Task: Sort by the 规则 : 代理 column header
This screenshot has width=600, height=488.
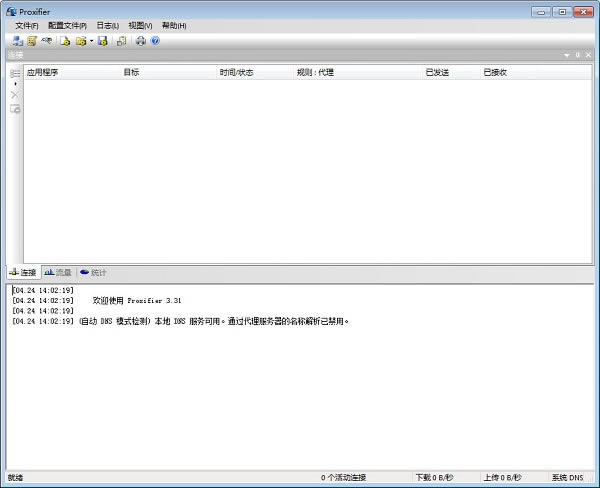Action: [358, 72]
